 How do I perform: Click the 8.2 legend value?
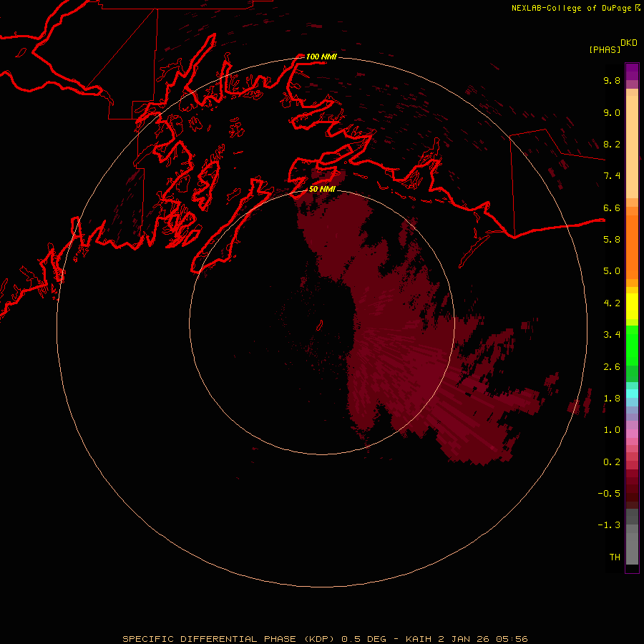point(612,144)
